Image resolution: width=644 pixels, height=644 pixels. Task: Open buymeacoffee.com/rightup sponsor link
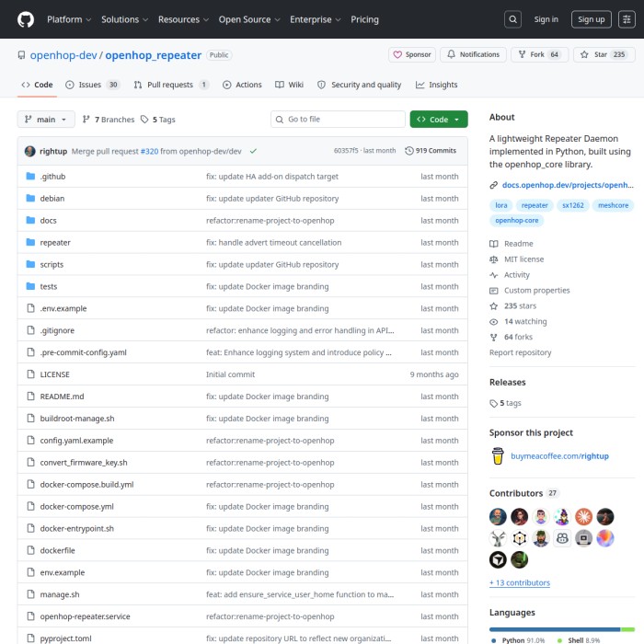click(x=559, y=456)
